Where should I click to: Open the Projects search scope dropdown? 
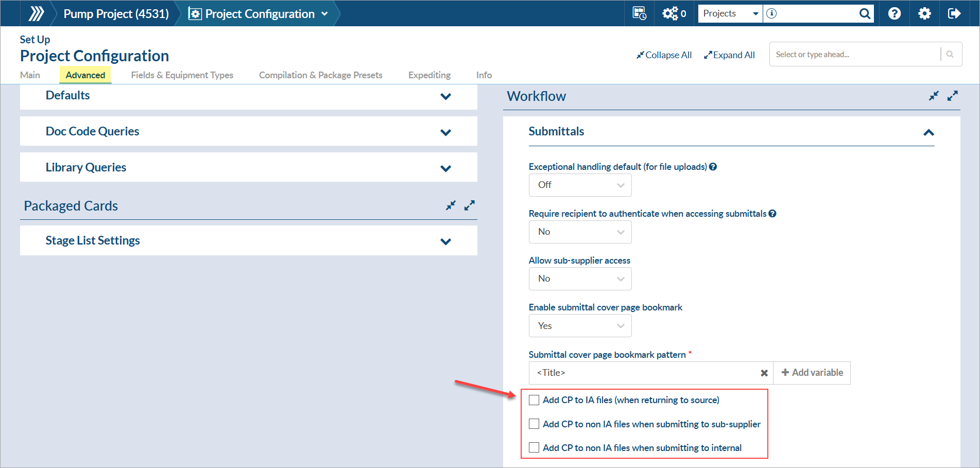coord(730,13)
